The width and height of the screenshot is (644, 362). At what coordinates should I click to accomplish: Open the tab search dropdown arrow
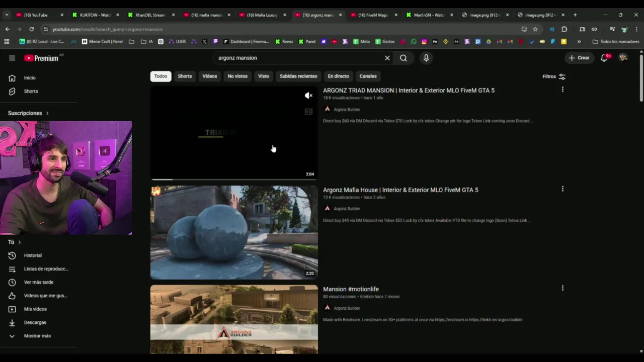7,15
